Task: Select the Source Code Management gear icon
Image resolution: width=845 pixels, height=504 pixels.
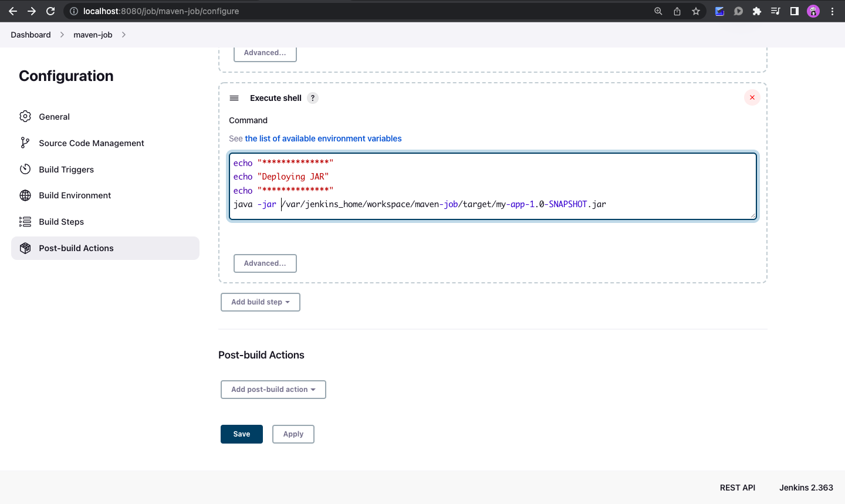Action: click(x=25, y=143)
